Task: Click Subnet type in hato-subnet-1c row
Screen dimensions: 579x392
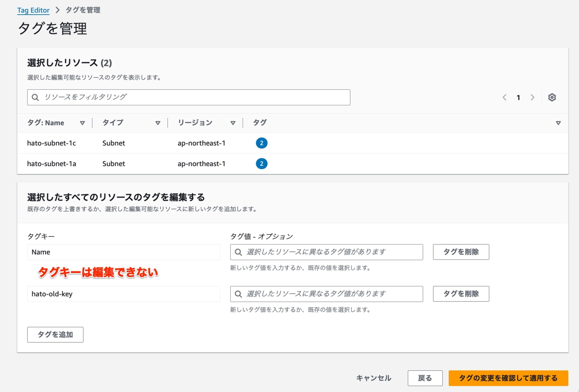Action: [114, 143]
